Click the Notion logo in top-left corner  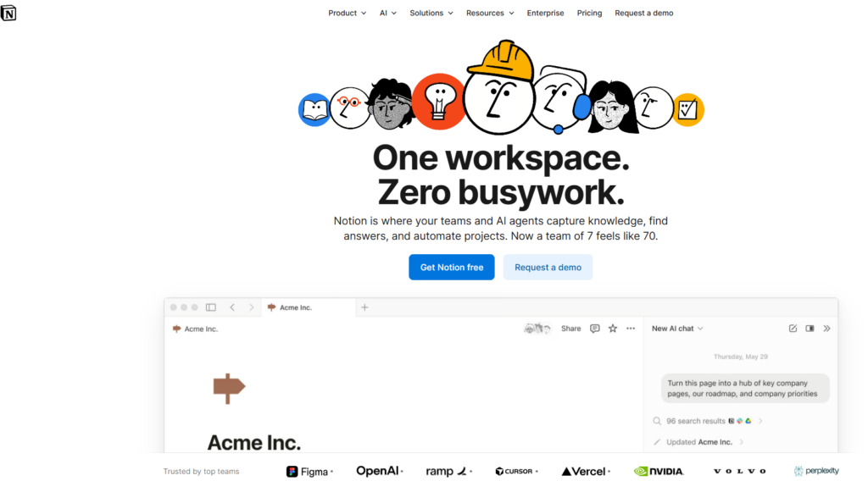click(x=8, y=13)
